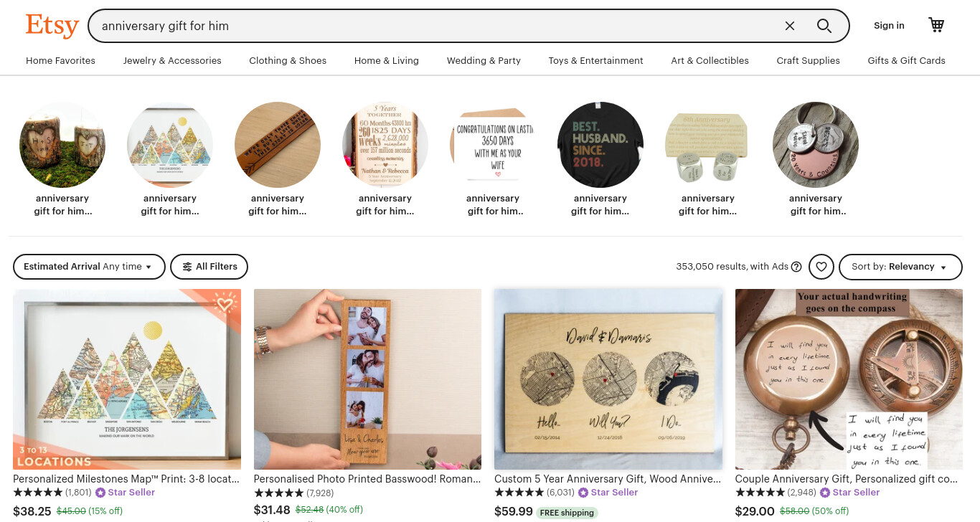
Task: Favorite the Milestones Map print via heart icon
Action: pos(225,305)
